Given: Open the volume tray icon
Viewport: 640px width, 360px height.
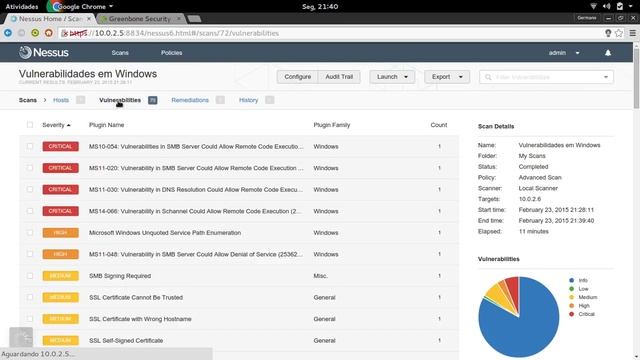Looking at the screenshot, I should tap(607, 6).
